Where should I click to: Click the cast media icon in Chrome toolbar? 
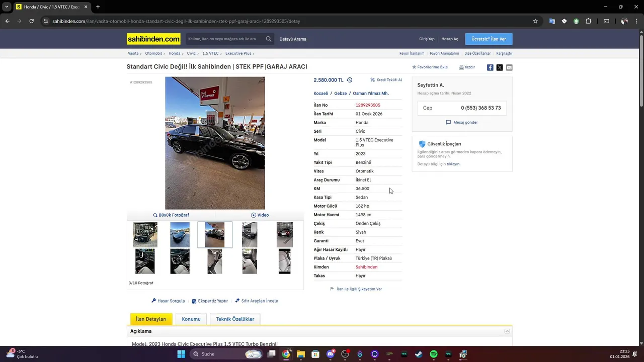click(x=606, y=21)
